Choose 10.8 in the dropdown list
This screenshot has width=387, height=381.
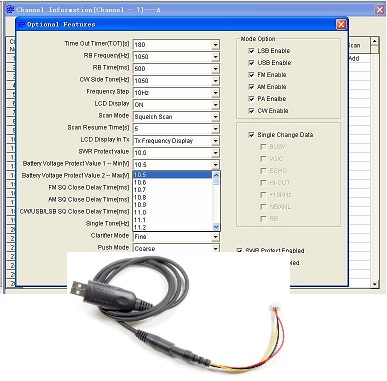point(172,197)
